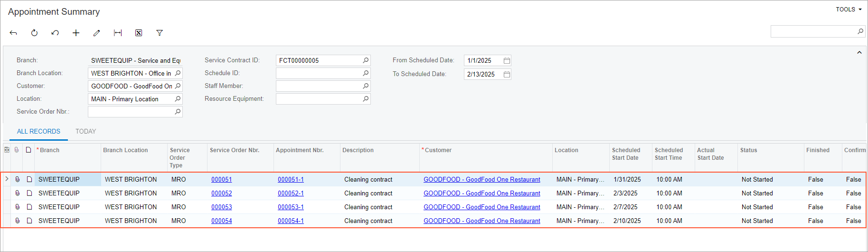Screen dimensions: 868x252
Task: Click the fit-to-width columns icon
Action: tap(118, 33)
